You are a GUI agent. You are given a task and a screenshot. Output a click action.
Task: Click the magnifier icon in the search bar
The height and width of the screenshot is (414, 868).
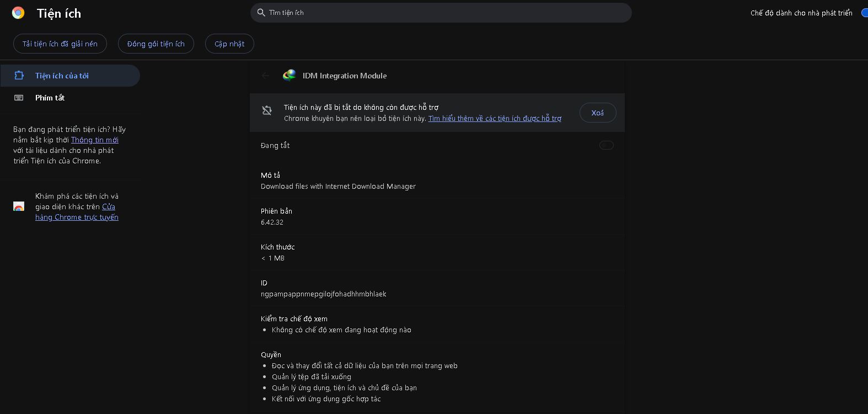click(x=261, y=13)
